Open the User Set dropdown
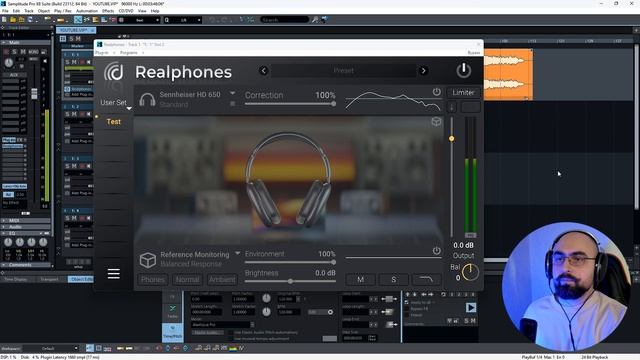 click(x=116, y=103)
